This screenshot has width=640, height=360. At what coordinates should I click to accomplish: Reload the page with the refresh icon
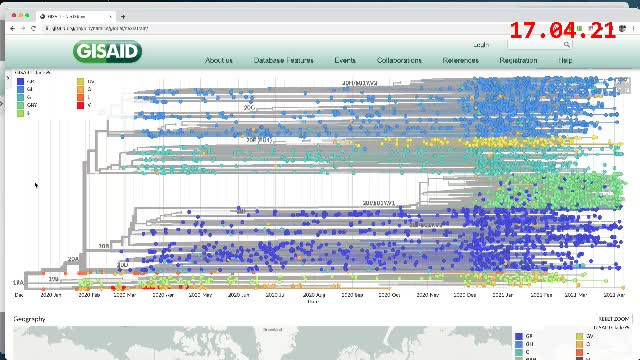click(x=33, y=28)
